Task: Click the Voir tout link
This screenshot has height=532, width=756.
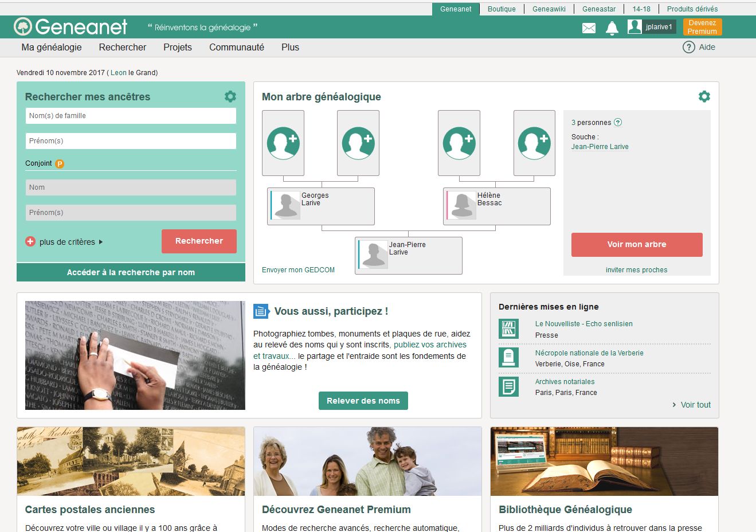Action: click(x=696, y=405)
